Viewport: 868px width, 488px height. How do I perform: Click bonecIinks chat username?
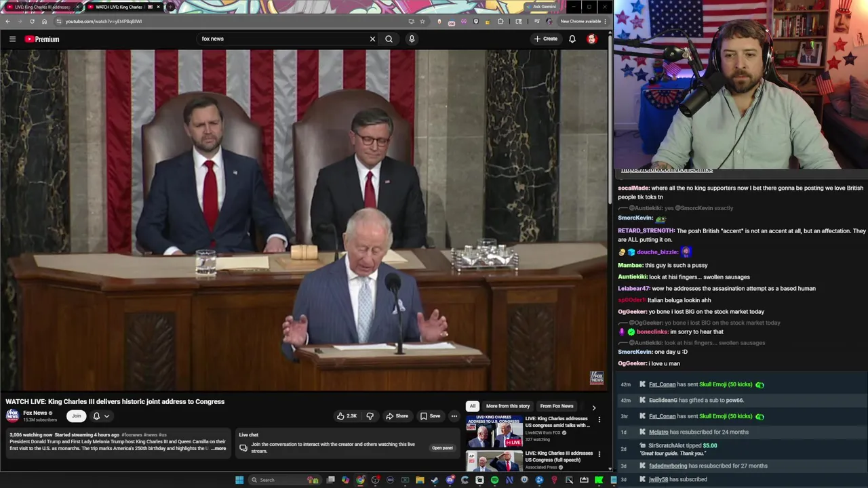[652, 331]
